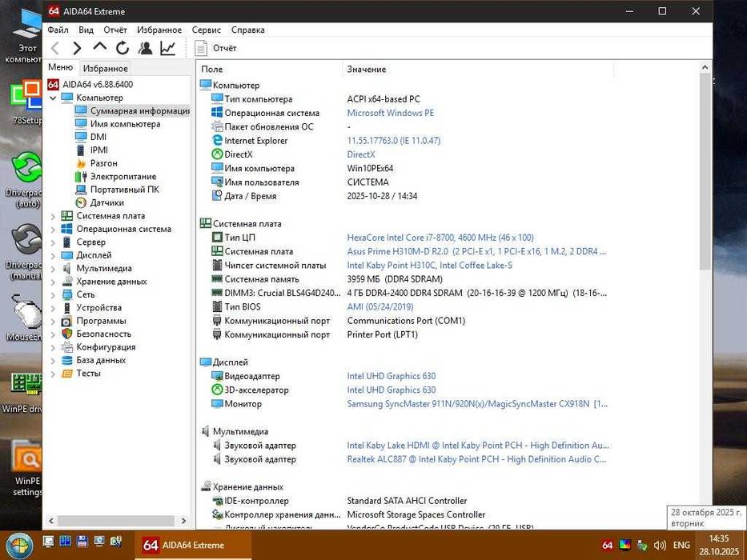The width and height of the screenshot is (747, 560).
Task: Open the Microsoft Windows PE link
Action: click(x=390, y=113)
